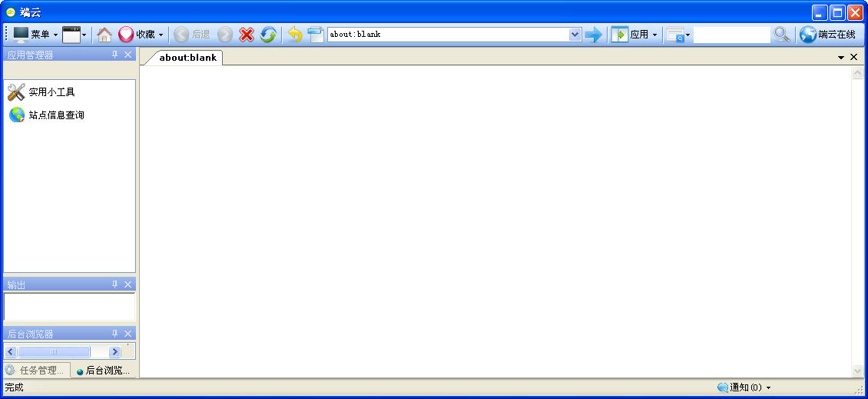Focus the about:blank address field
Screen dimensions: 868x399
point(449,35)
